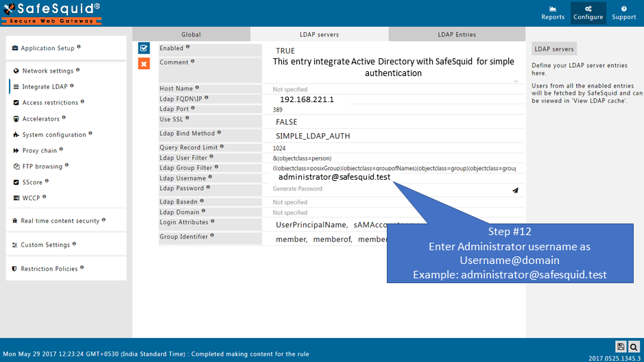
Task: Open System configuration settings
Action: [53, 134]
